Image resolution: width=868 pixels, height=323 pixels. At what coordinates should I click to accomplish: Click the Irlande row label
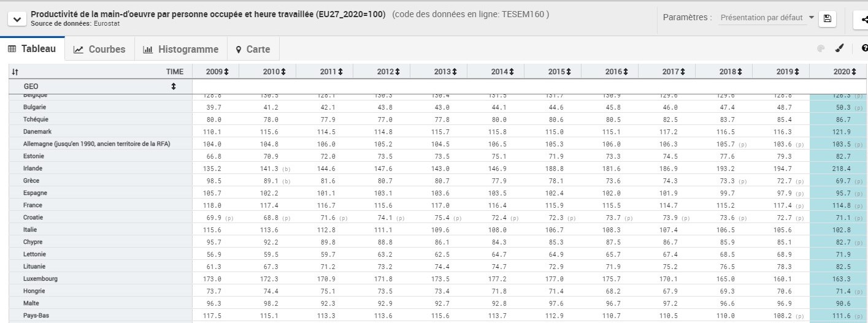34,169
